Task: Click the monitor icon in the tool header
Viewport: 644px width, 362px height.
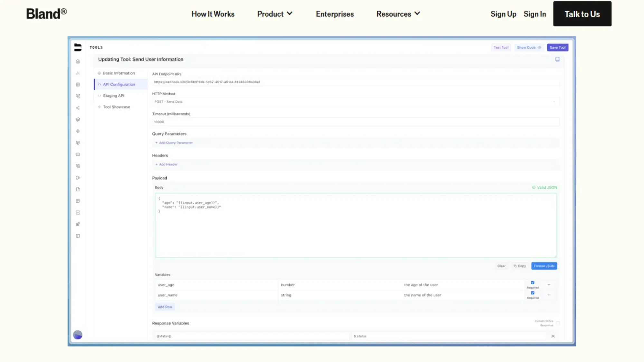Action: [x=557, y=59]
